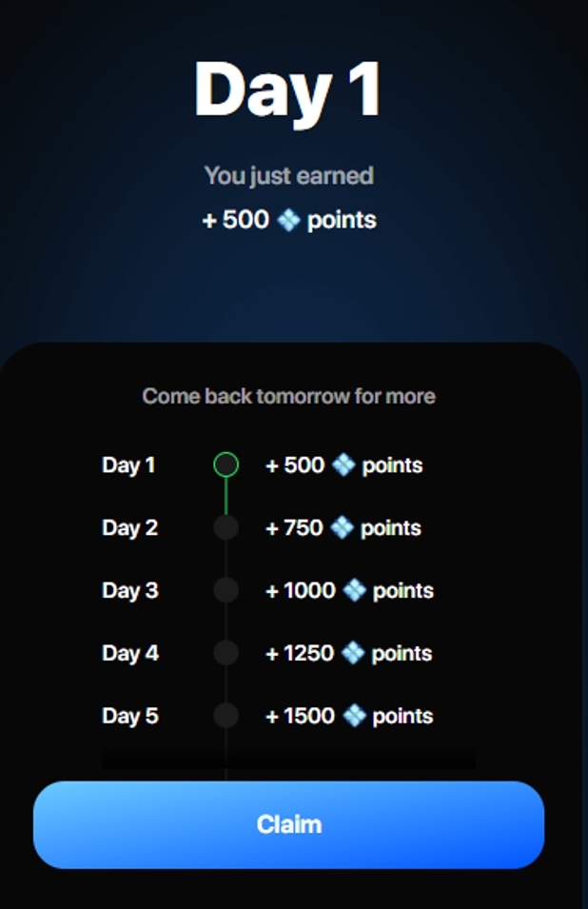The height and width of the screenshot is (909, 588).
Task: Click the Day 3 progress dot
Action: [225, 590]
